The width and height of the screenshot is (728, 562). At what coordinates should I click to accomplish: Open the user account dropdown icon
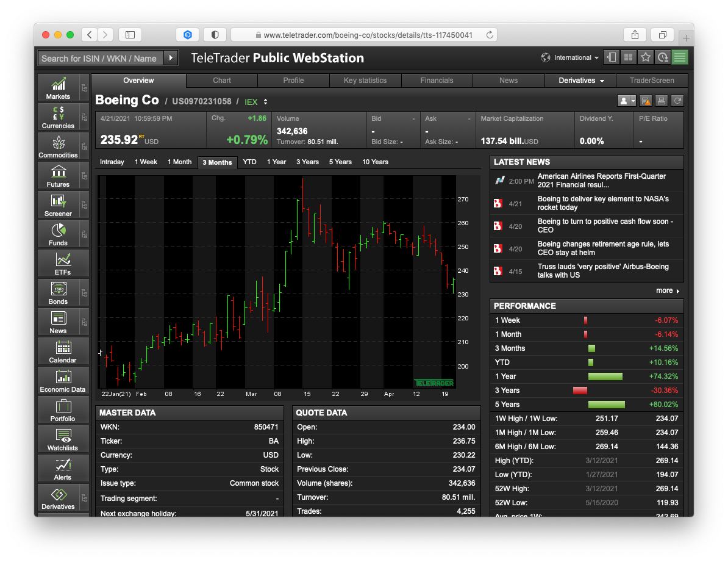click(x=626, y=101)
